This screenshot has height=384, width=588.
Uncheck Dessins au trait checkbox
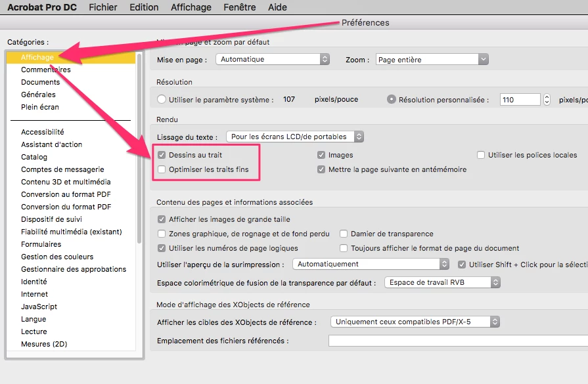tap(162, 155)
